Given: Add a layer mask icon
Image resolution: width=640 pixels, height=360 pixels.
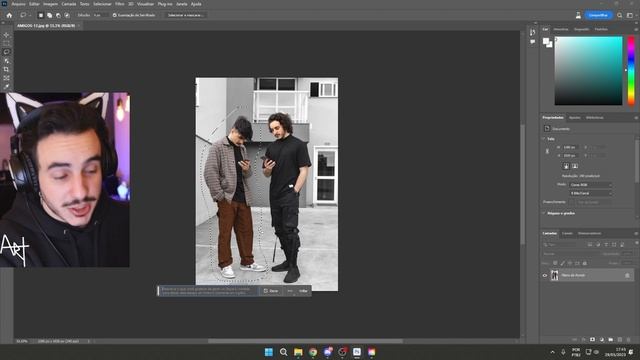Looking at the screenshot, I should pyautogui.click(x=592, y=340).
